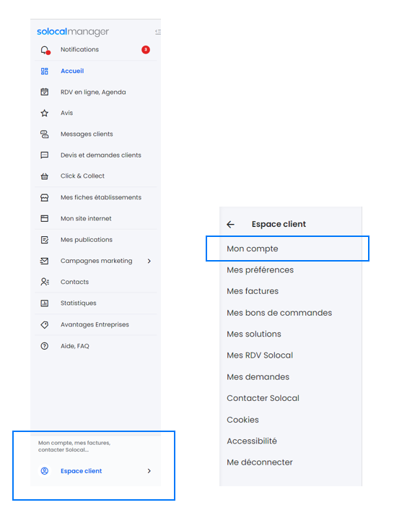Expand the Espace client chevron arrow
The height and width of the screenshot is (518, 420).
149,471
